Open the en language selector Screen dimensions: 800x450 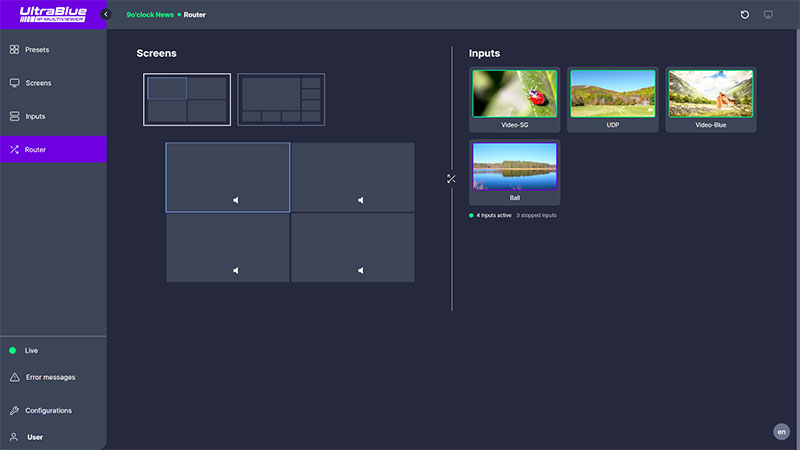(x=781, y=432)
